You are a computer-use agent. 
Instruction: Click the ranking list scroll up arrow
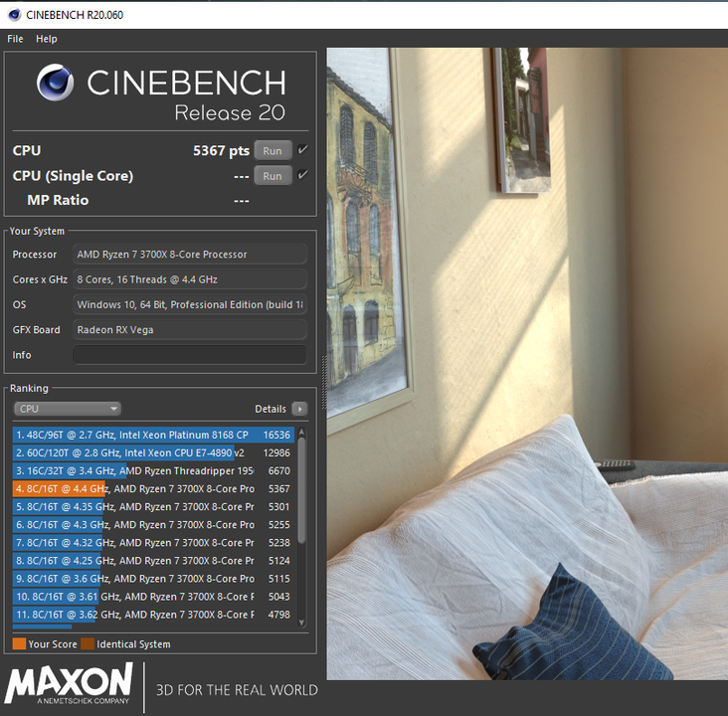click(301, 432)
